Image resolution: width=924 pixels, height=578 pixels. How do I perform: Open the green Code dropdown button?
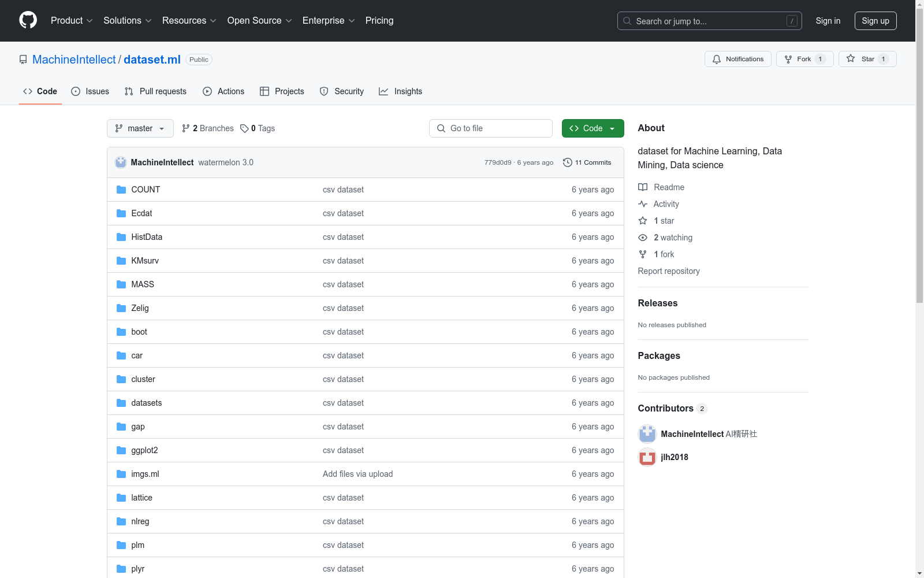coord(593,128)
